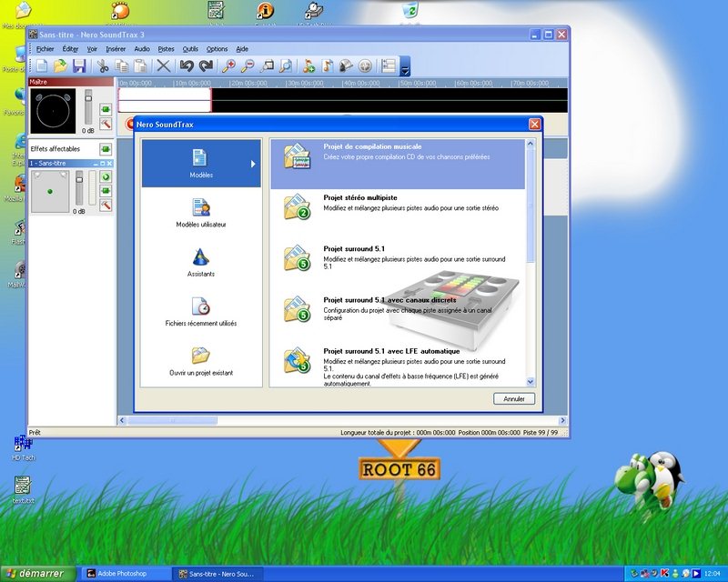Click track 1 pan position pad
The width and height of the screenshot is (728, 582).
(x=50, y=191)
